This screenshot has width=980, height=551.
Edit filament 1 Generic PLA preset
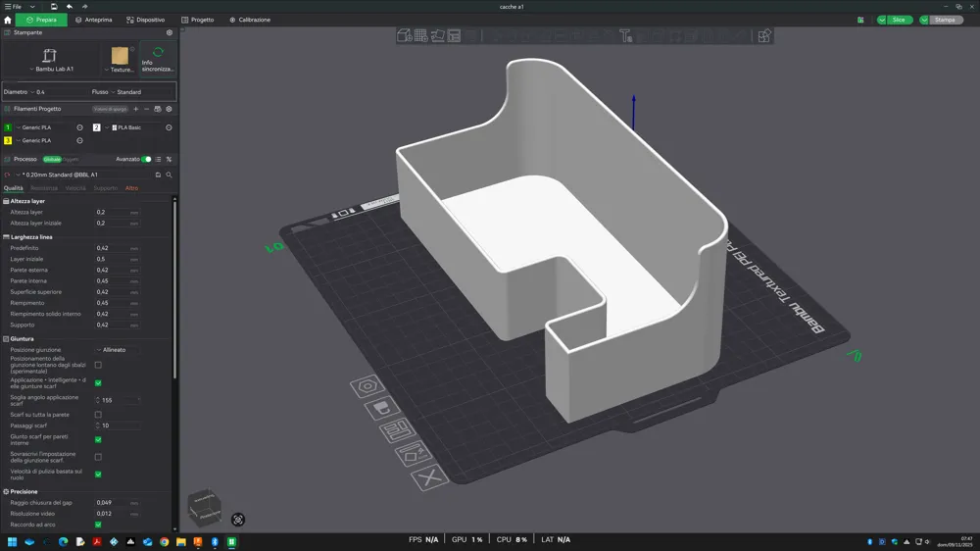[x=80, y=127]
